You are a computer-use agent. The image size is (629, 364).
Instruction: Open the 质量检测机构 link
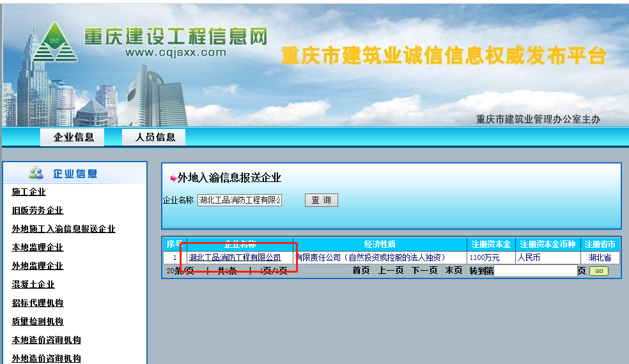pyautogui.click(x=37, y=321)
